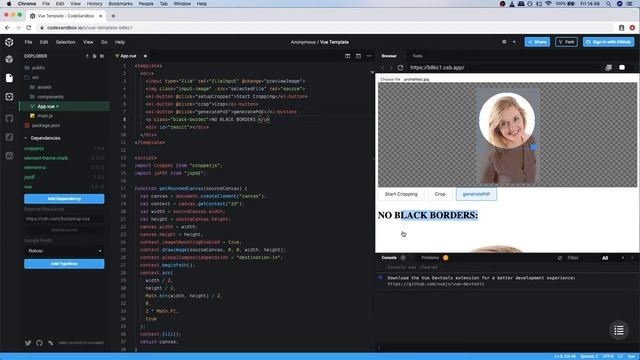
Task: Open the GitHub panel in sidebar
Action: [x=9, y=118]
